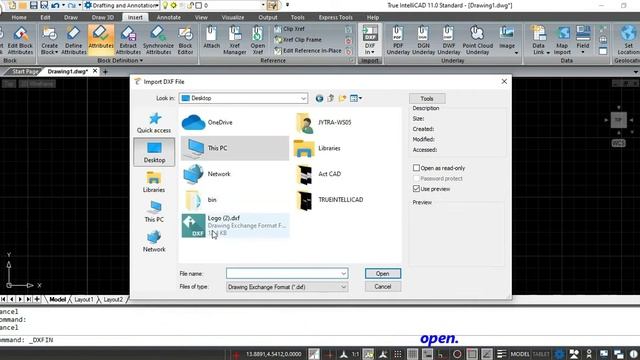Close the Drawing1.dwg tab

[95, 71]
